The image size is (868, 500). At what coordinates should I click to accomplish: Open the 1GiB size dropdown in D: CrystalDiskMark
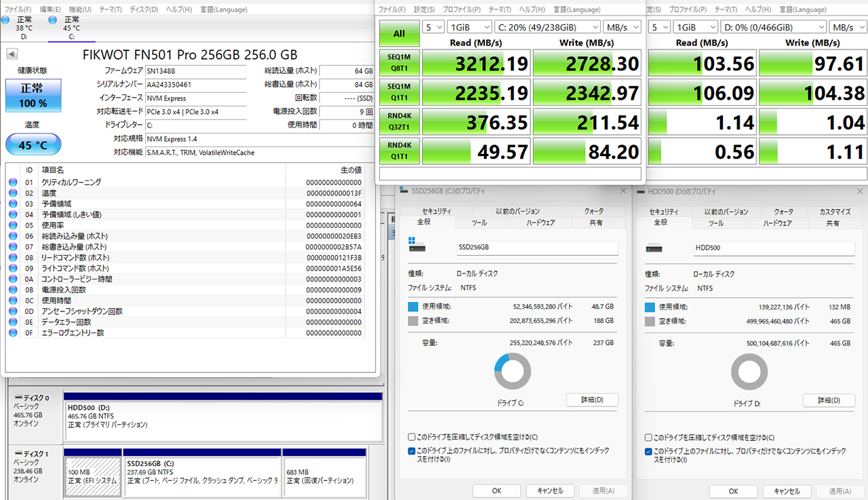click(x=695, y=27)
